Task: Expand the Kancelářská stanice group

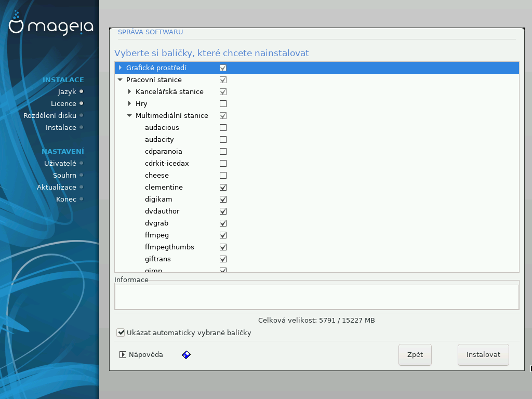Action: pyautogui.click(x=129, y=91)
